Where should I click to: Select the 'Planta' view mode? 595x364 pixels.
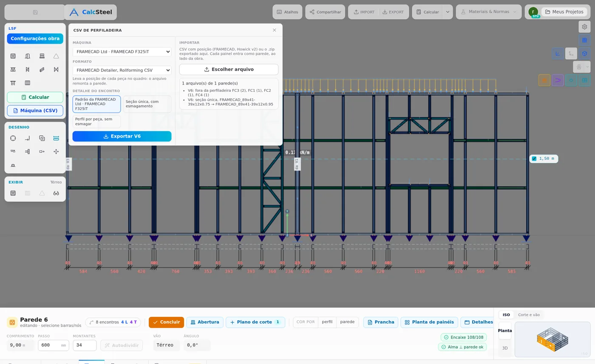click(505, 330)
